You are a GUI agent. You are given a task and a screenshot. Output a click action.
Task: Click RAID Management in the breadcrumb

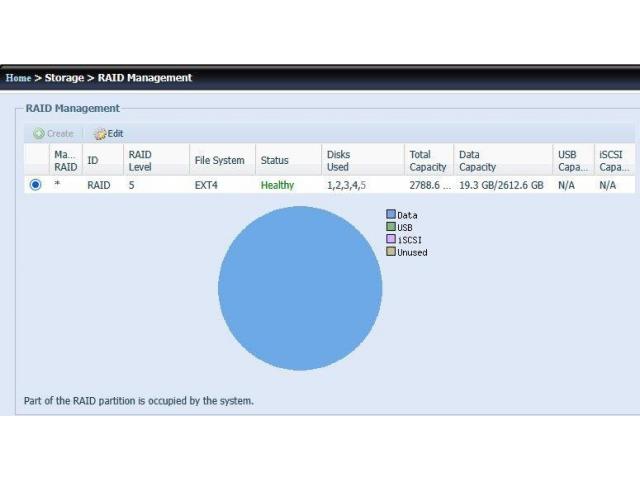pyautogui.click(x=145, y=78)
